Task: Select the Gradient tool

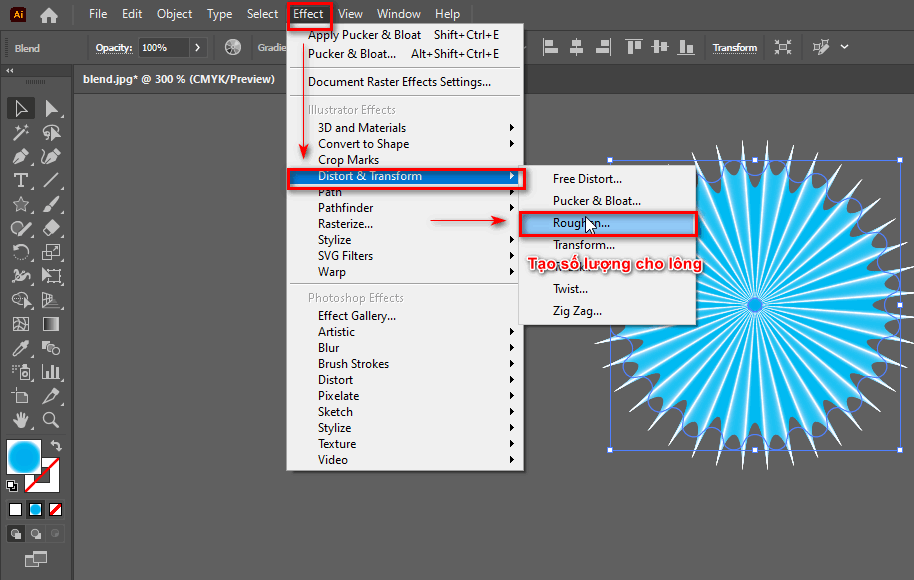Action: [51, 324]
